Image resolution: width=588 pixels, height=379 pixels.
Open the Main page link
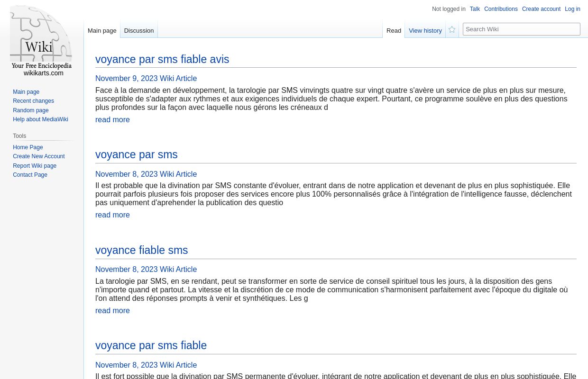point(26,91)
